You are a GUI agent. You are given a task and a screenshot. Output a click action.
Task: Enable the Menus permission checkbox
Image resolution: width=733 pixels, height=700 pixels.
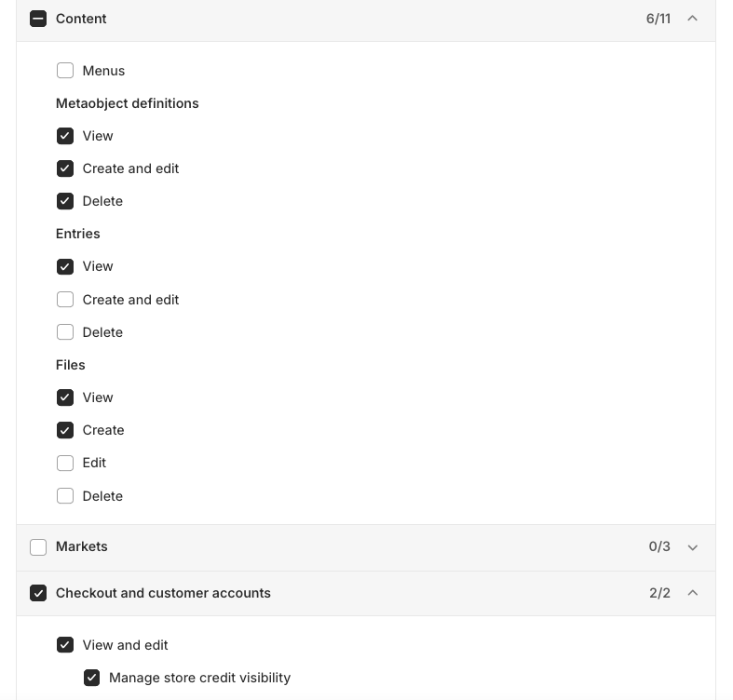(65, 71)
